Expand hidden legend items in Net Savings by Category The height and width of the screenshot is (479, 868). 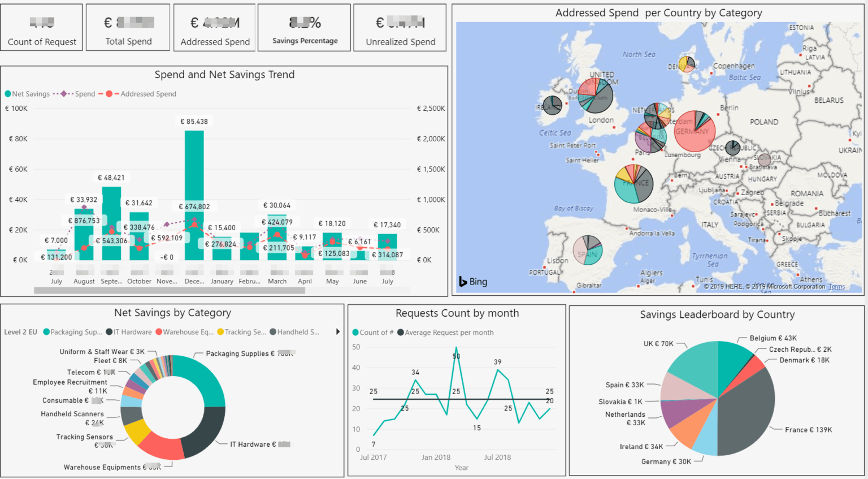tap(337, 332)
